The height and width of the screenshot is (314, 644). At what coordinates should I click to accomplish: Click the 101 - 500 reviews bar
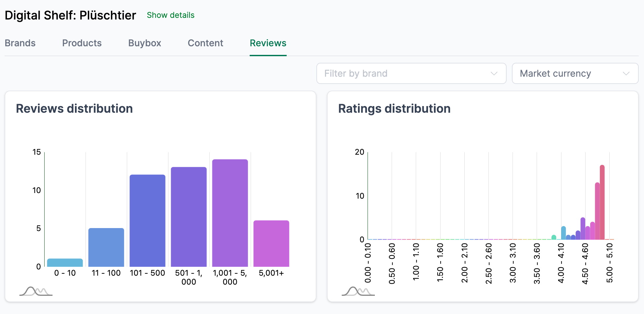147,220
